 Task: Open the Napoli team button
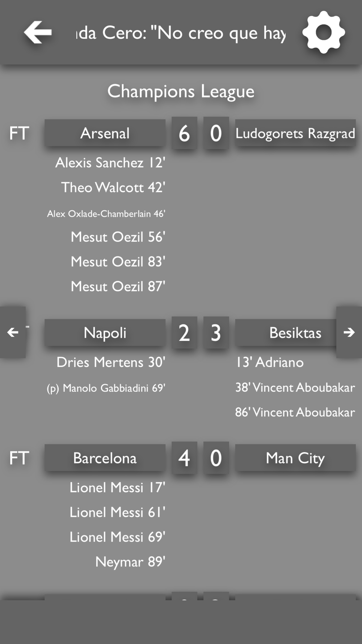(105, 333)
